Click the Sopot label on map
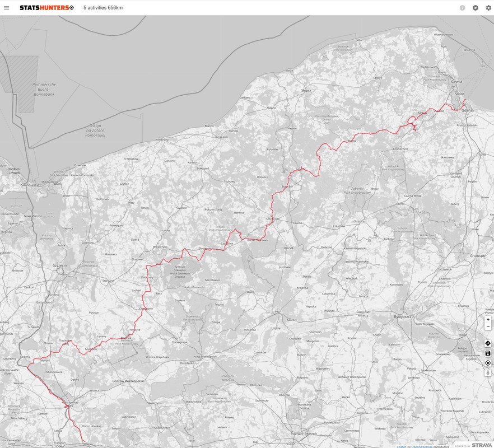 coord(459,94)
